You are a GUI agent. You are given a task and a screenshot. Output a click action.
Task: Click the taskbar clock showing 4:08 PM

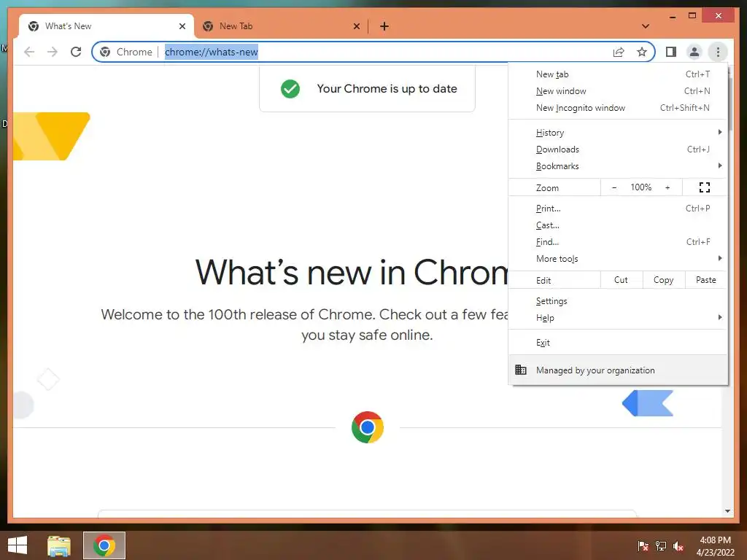tap(715, 546)
